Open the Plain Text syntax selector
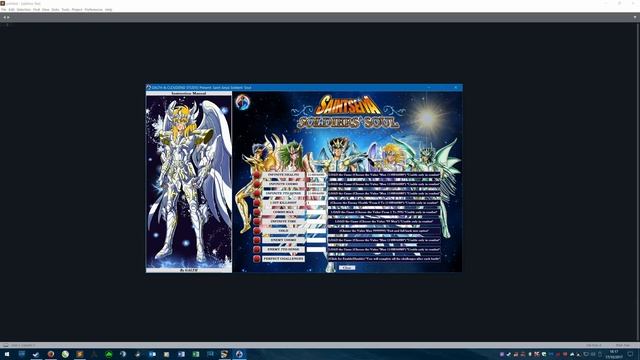 (623, 345)
